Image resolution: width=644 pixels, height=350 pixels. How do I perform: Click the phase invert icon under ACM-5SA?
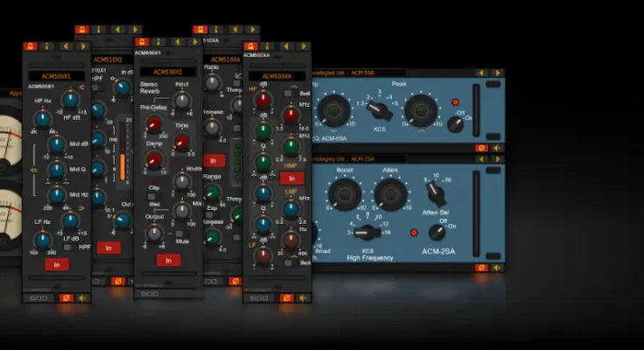(x=480, y=148)
